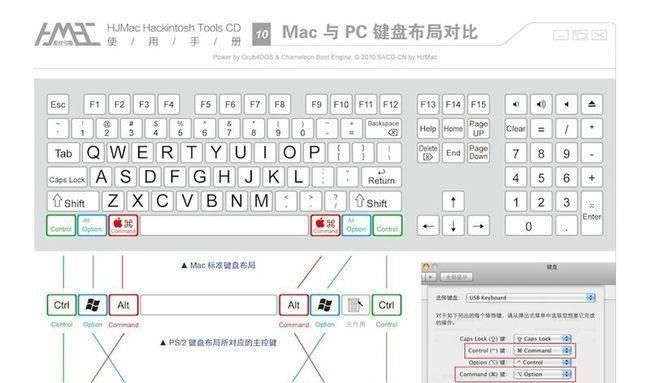Open the Control key dropdown set to Command
This screenshot has width=650, height=383.
pos(543,351)
